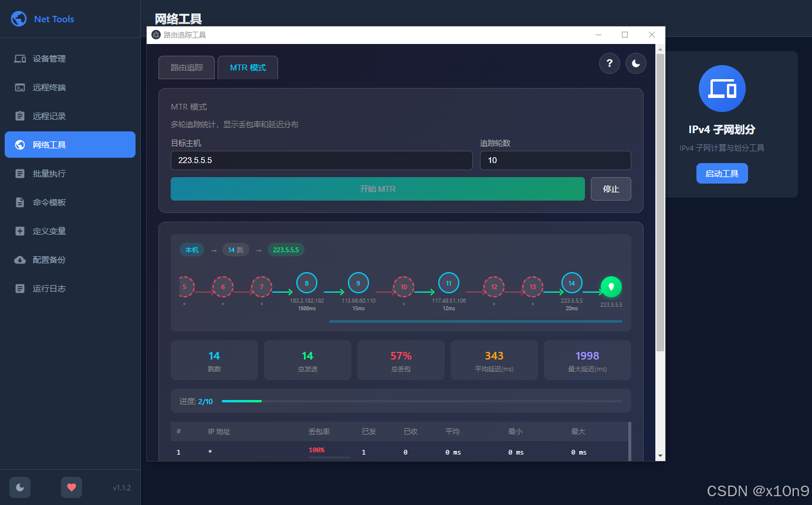Select hop node 9 in the route diagram
812x505 pixels.
coord(358,283)
